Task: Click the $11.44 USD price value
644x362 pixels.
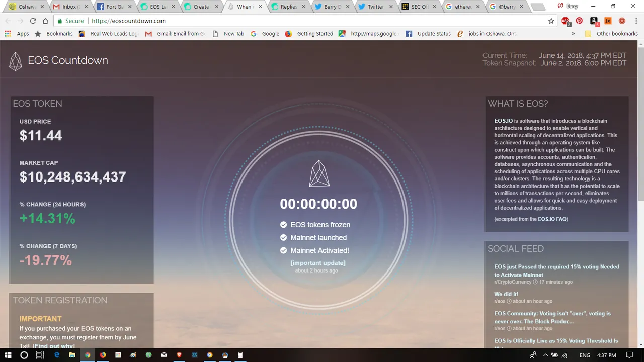Action: click(41, 136)
